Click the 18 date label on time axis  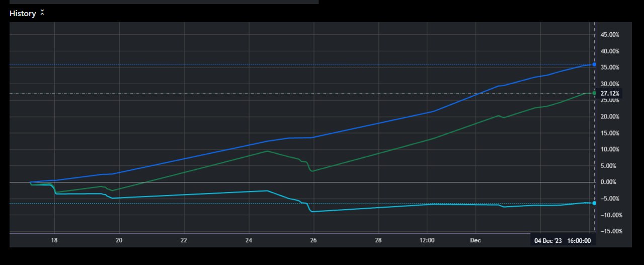54,241
